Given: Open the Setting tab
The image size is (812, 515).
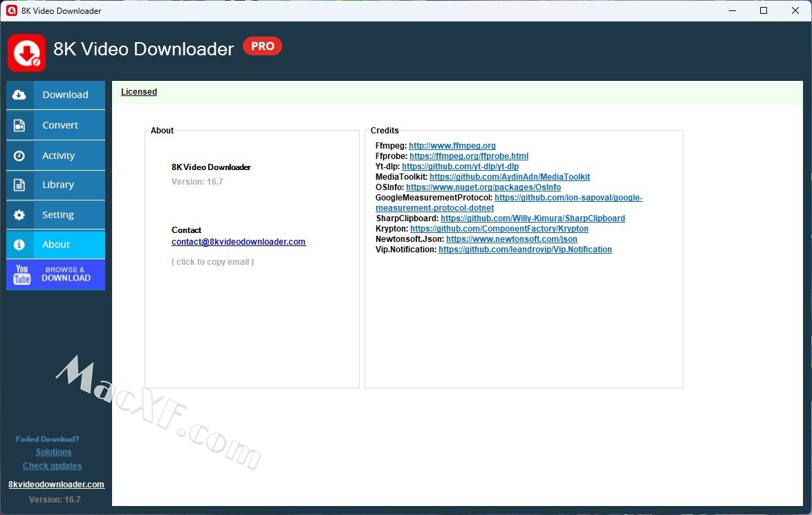Looking at the screenshot, I should pyautogui.click(x=55, y=215).
